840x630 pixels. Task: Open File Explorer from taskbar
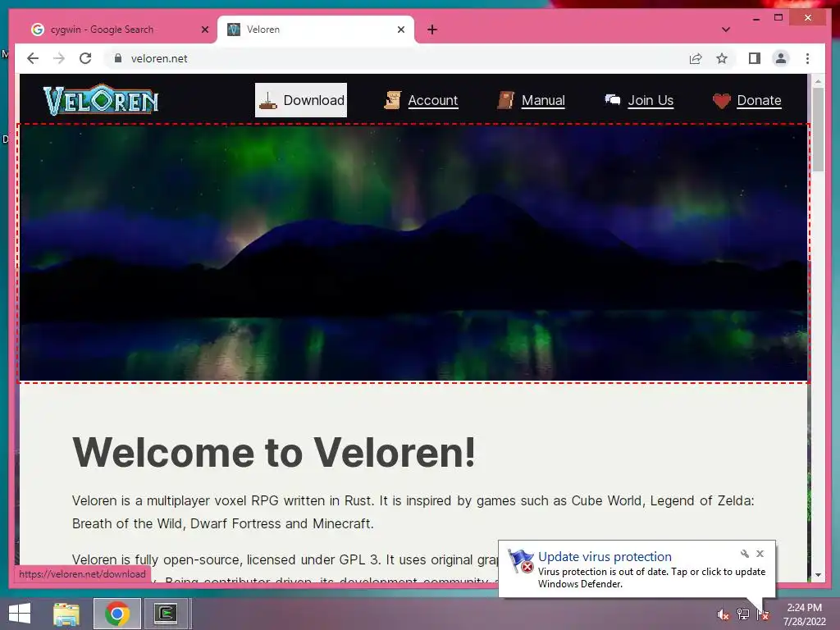[66, 614]
